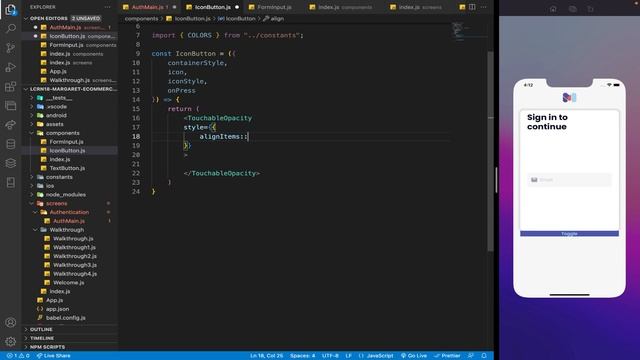Click IconButton.js breadcrumb segment

pyautogui.click(x=192, y=19)
